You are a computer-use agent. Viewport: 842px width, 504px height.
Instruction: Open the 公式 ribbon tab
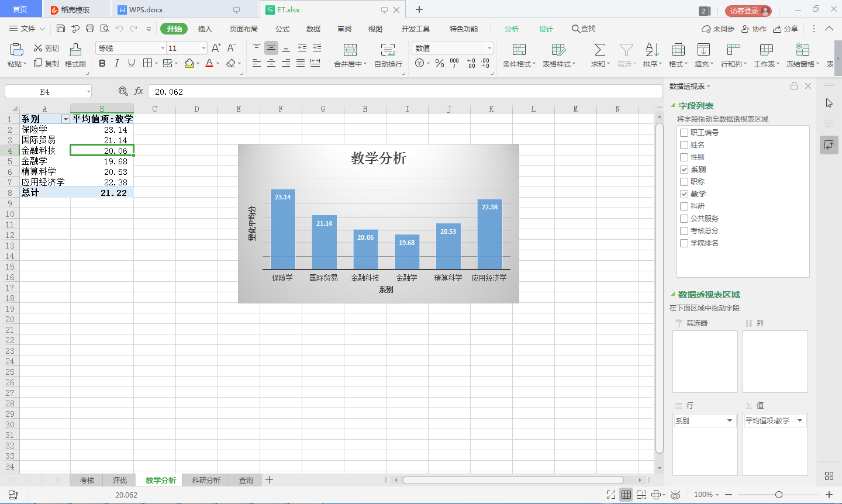pyautogui.click(x=282, y=29)
